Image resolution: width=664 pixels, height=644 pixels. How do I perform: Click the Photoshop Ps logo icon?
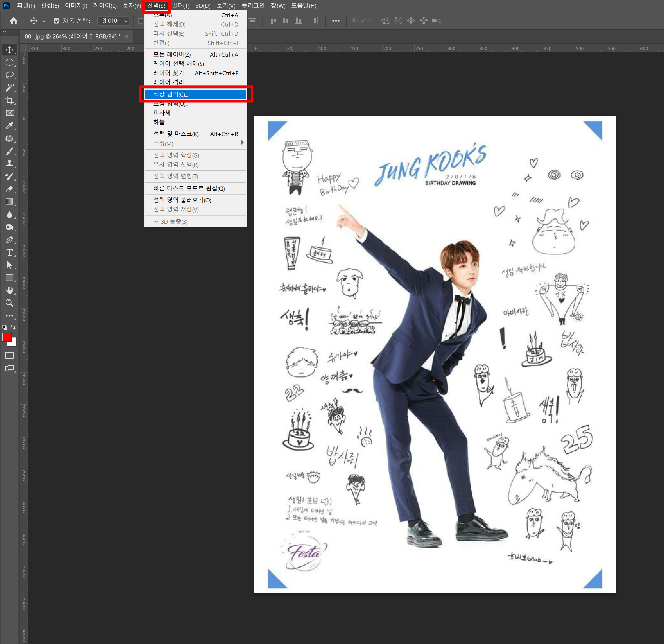click(x=6, y=5)
